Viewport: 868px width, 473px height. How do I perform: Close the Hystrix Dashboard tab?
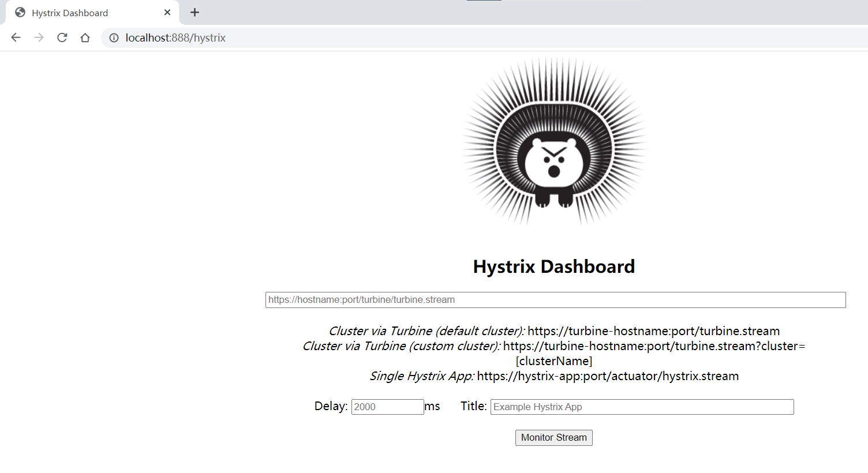point(167,12)
